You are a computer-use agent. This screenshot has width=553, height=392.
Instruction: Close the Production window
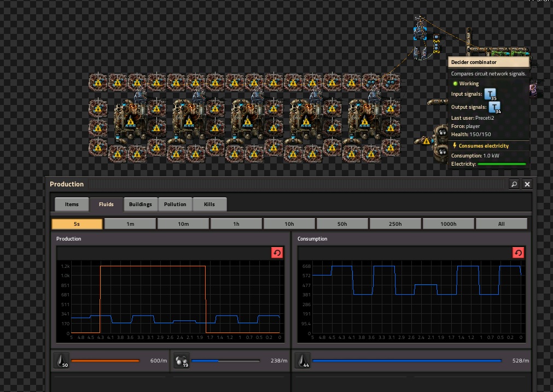(x=527, y=184)
